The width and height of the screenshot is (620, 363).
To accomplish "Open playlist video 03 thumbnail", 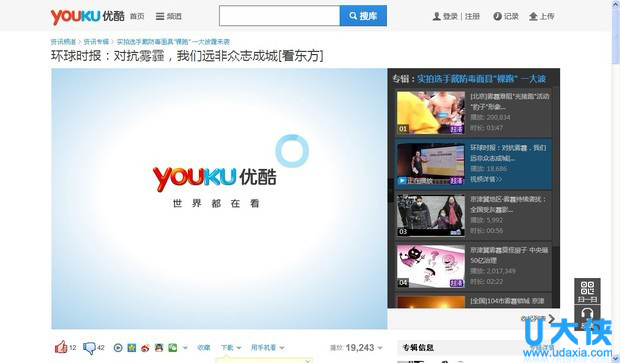I will (x=431, y=216).
